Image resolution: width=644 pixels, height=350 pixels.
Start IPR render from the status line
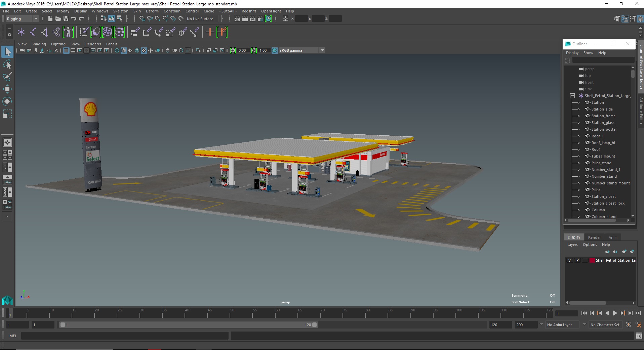pyautogui.click(x=253, y=19)
